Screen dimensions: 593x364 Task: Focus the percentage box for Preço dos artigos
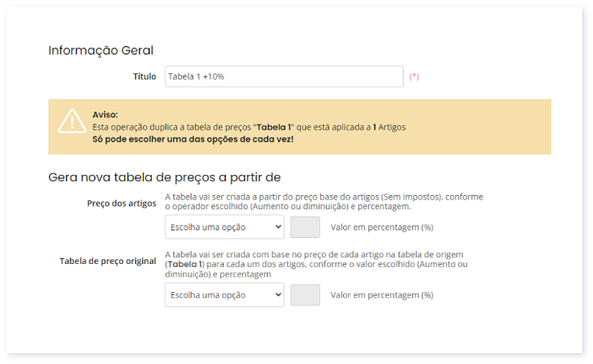coord(305,227)
